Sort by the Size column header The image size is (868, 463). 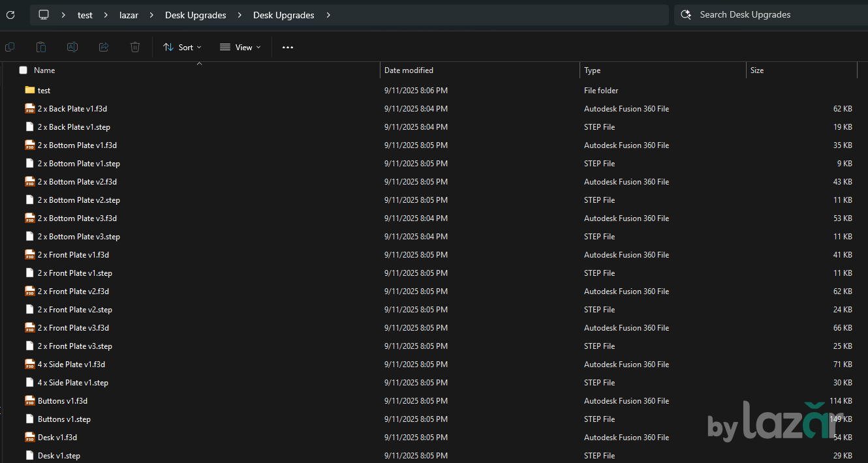(757, 70)
